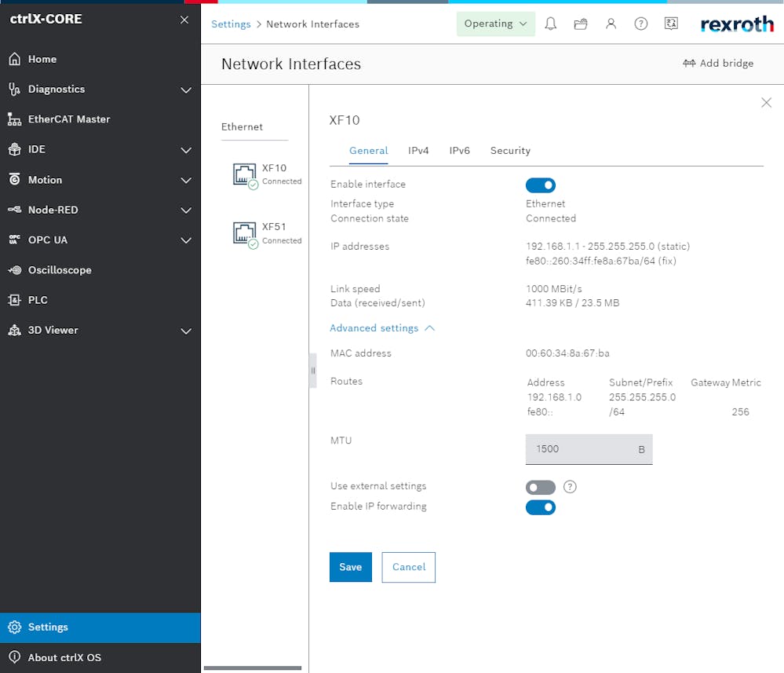Screen dimensions: 784x673
Task: Click the Oscilloscope icon
Action: 14,269
